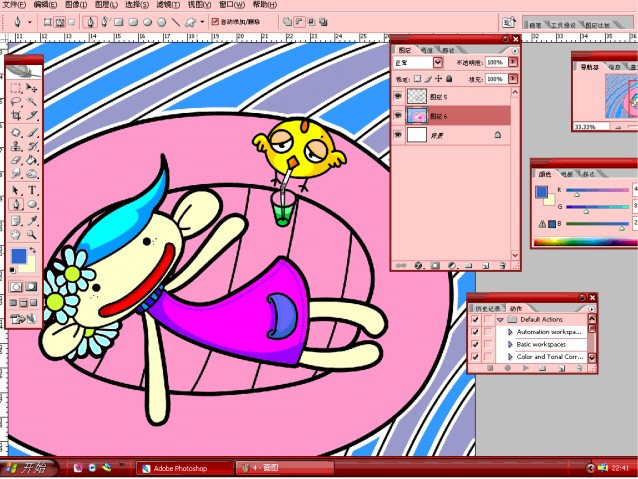Switch to Standard edit mode

coord(16,287)
